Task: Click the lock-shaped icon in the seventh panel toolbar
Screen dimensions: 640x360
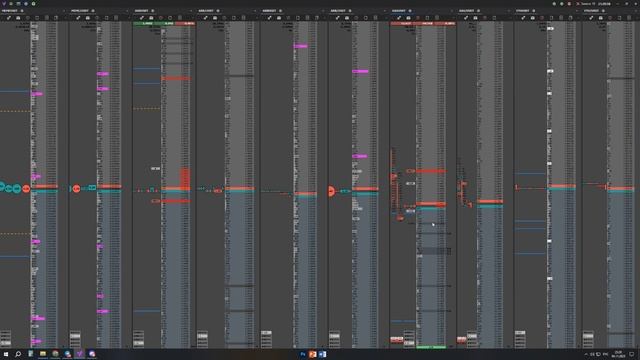Action: click(x=408, y=18)
